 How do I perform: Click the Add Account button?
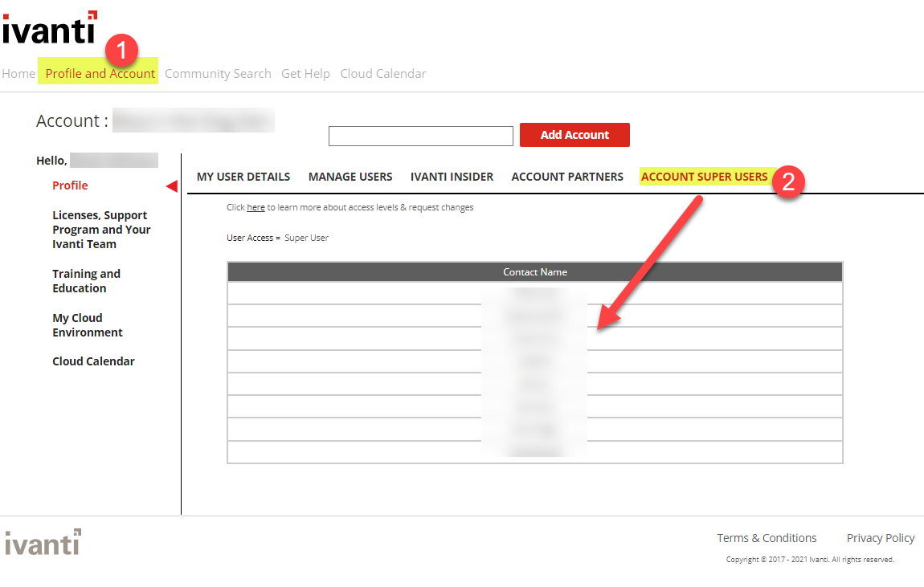tap(574, 135)
